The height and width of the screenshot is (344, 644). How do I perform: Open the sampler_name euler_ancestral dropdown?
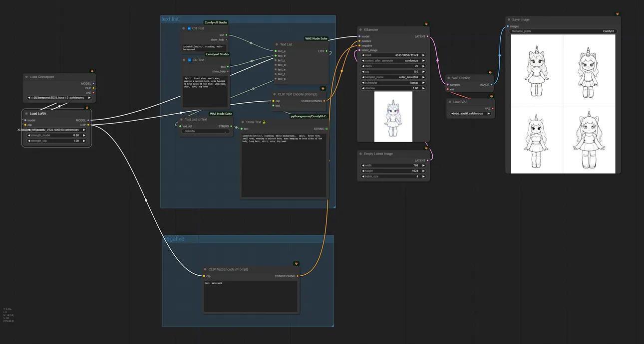coord(393,77)
